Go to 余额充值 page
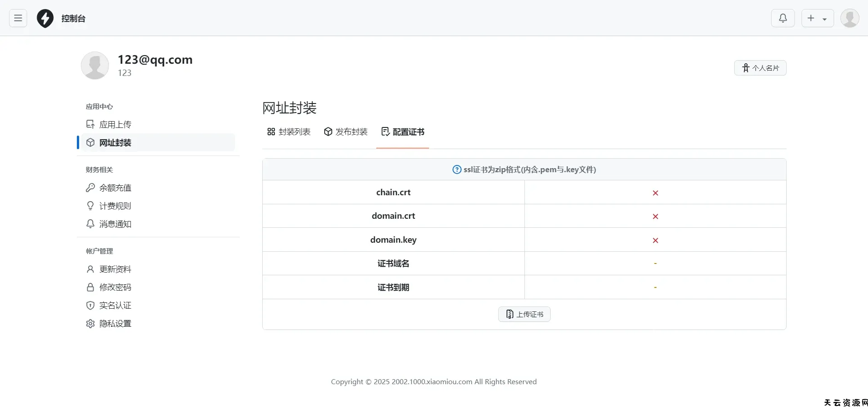 pyautogui.click(x=115, y=188)
